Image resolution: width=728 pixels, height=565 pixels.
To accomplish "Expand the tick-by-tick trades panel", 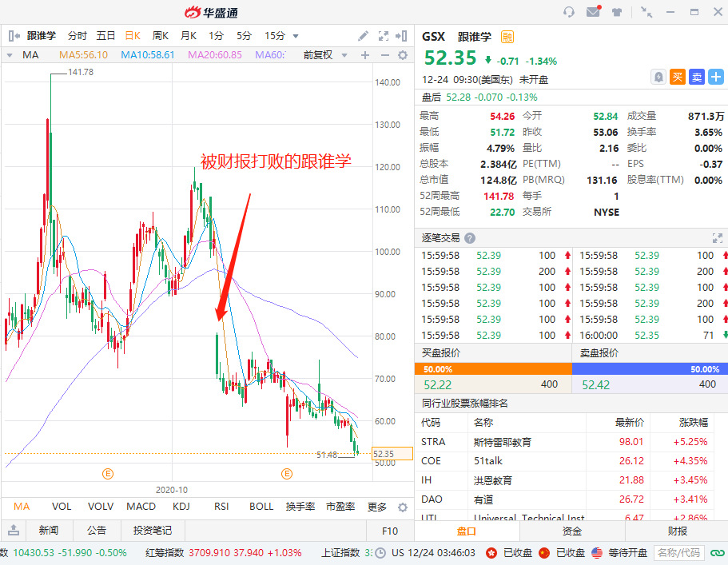I will pyautogui.click(x=718, y=238).
